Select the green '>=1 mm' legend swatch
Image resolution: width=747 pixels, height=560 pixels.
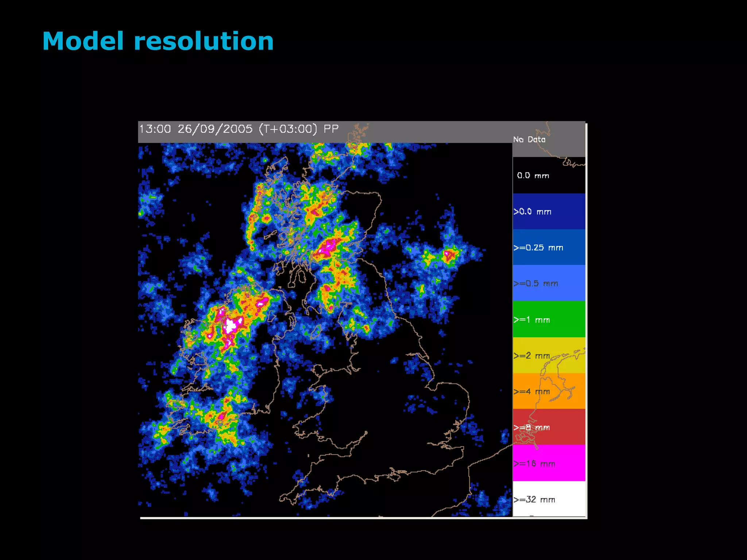click(x=549, y=319)
